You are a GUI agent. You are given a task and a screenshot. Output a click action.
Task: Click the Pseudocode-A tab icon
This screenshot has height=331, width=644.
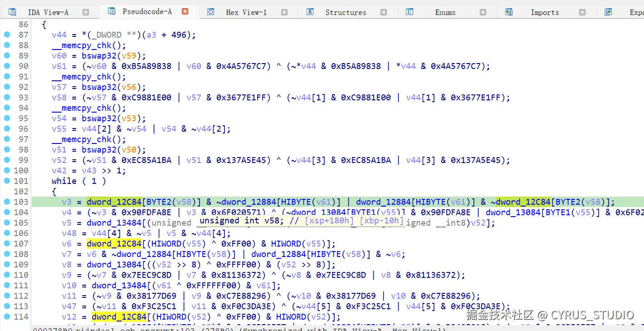(112, 11)
